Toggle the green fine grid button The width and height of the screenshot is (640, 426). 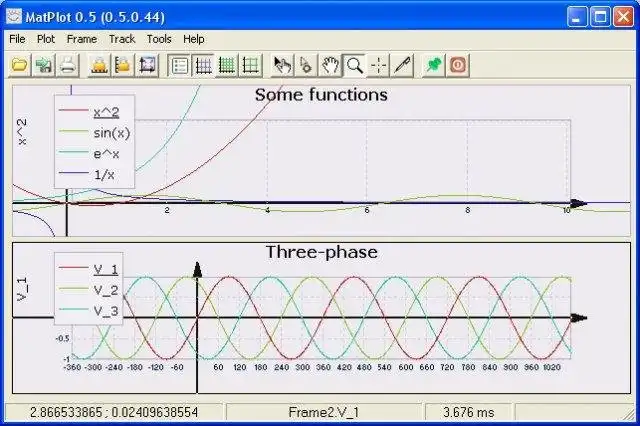coord(227,65)
